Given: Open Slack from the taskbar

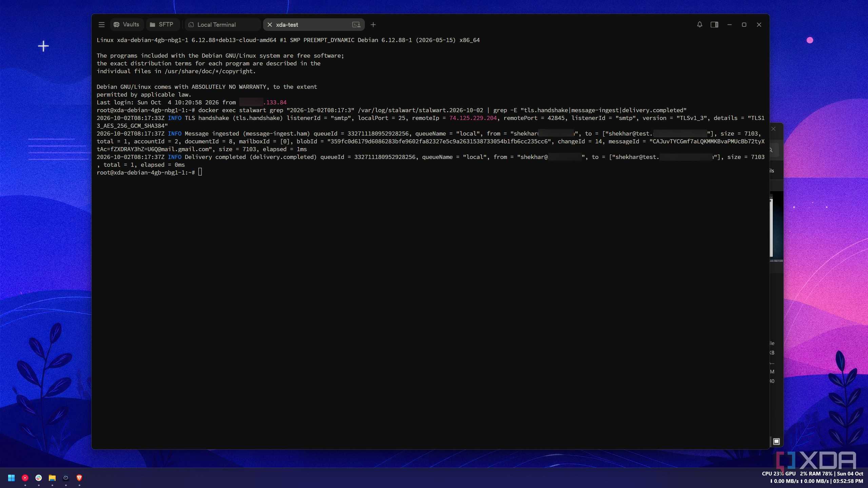Looking at the screenshot, I should click(x=39, y=478).
